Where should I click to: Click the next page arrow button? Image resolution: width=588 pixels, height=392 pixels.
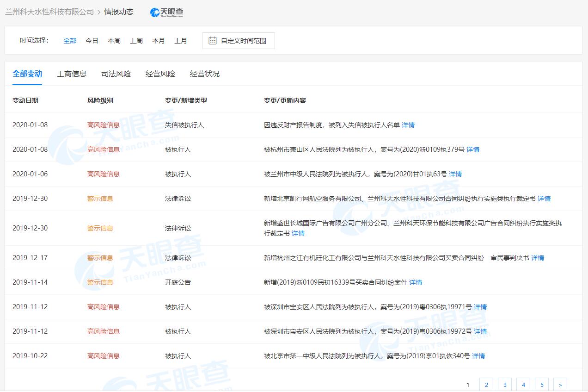pyautogui.click(x=560, y=385)
